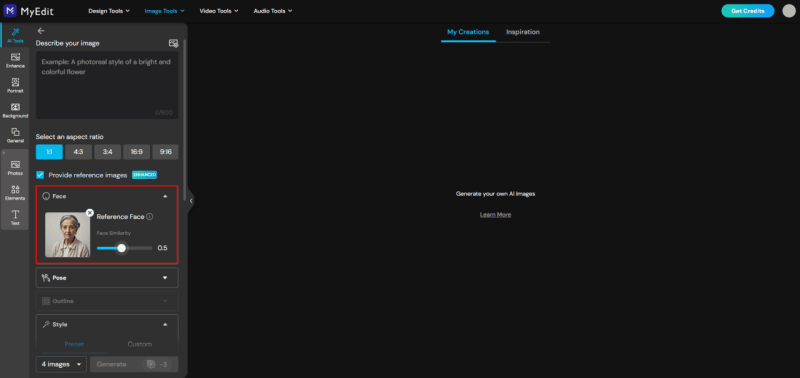Open the Background tools icon

coord(15,110)
